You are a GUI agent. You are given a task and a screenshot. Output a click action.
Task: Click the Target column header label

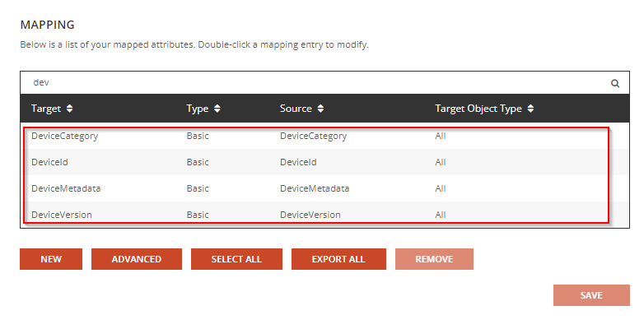pyautogui.click(x=46, y=109)
